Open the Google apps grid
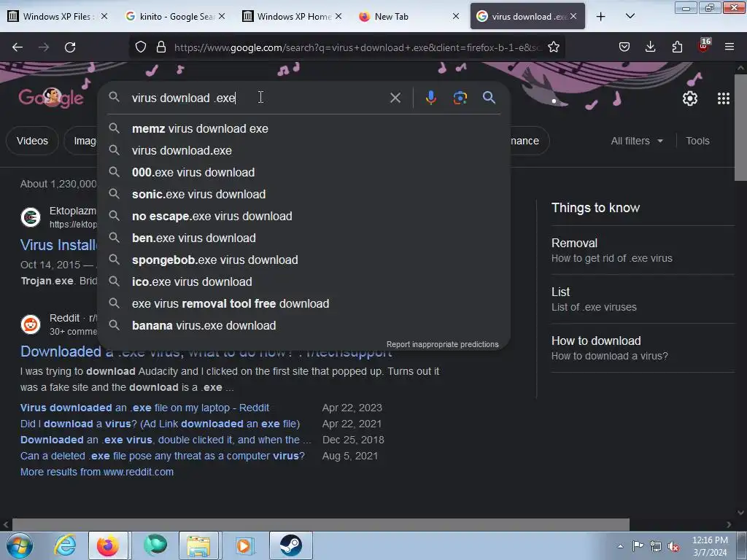Image resolution: width=747 pixels, height=560 pixels. tap(723, 98)
